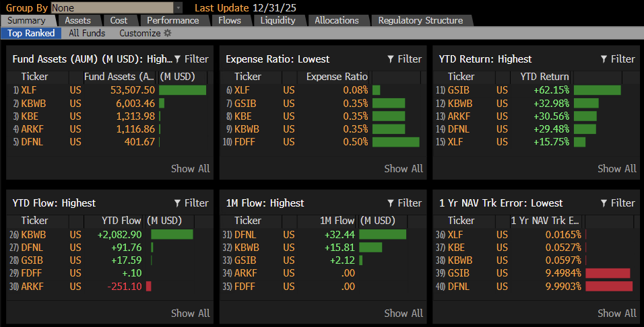Select GSIB with 9.4984% tracking error
644x327 pixels.
tap(458, 273)
